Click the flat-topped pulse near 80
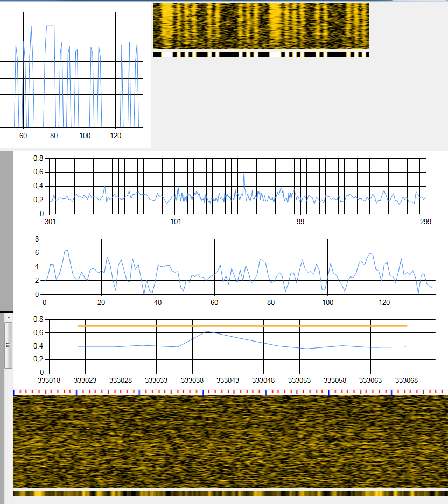 (50, 26)
